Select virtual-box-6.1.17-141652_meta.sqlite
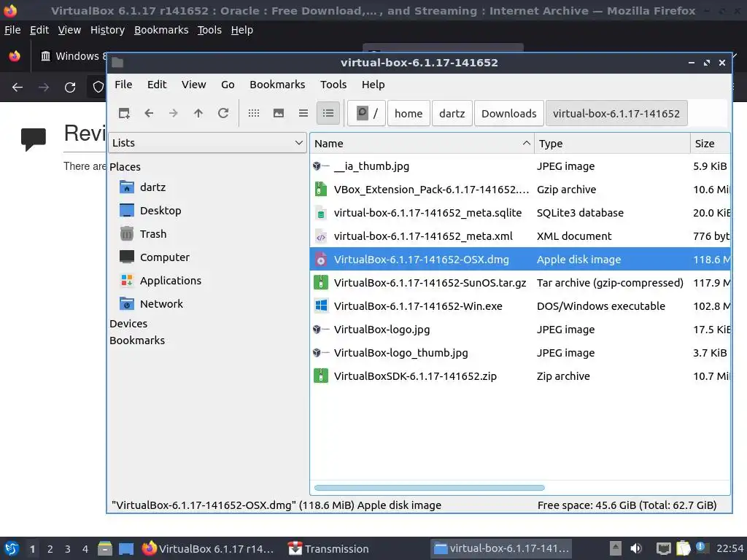 (x=519, y=213)
